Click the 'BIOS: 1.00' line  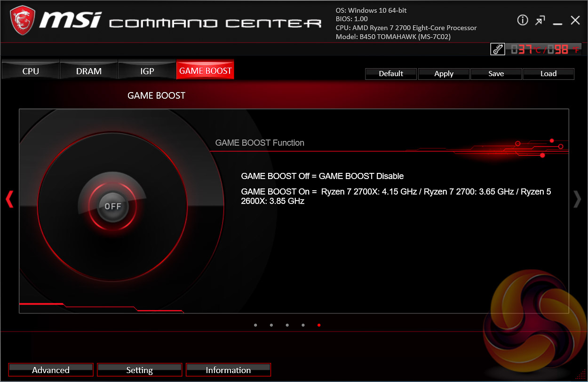pos(352,19)
